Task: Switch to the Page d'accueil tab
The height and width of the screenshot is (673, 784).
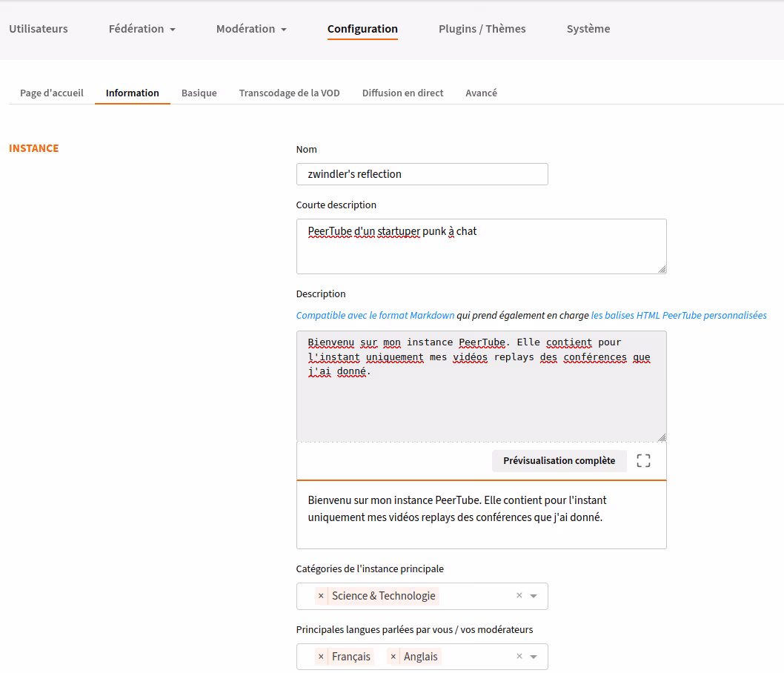Action: pyautogui.click(x=52, y=93)
